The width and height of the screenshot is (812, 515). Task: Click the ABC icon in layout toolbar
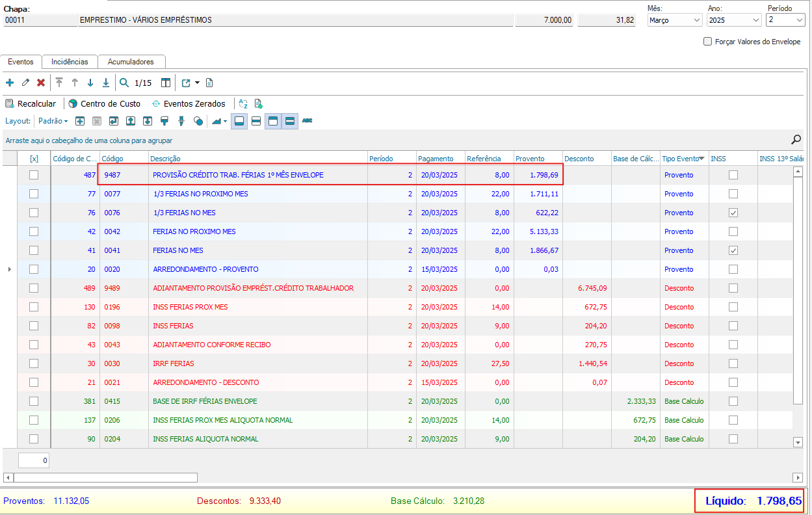308,121
